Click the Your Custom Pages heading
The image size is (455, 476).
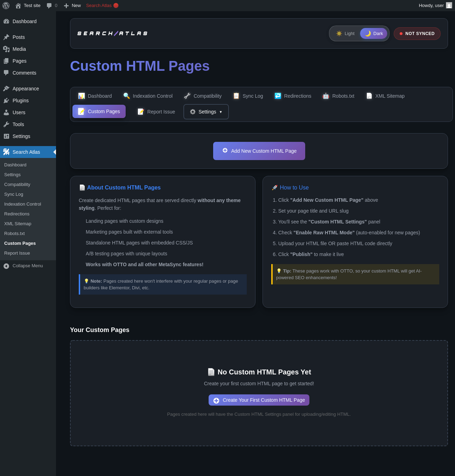(x=100, y=330)
